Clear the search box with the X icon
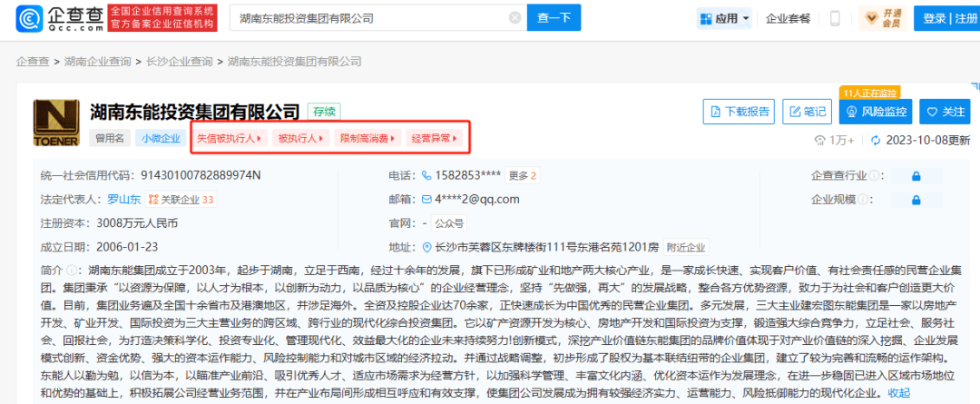 (514, 18)
